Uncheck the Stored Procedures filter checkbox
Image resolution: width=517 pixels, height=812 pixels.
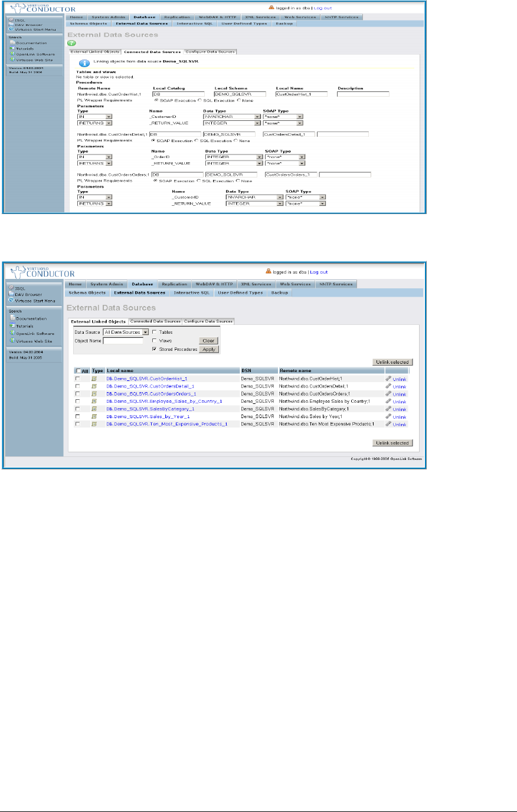[x=154, y=349]
